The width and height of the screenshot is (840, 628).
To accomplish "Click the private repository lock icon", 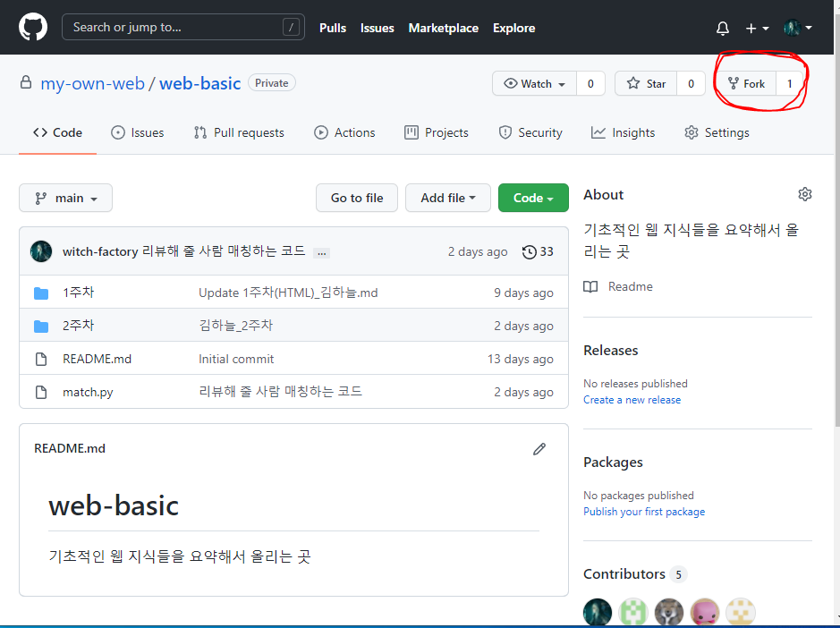I will pyautogui.click(x=24, y=82).
